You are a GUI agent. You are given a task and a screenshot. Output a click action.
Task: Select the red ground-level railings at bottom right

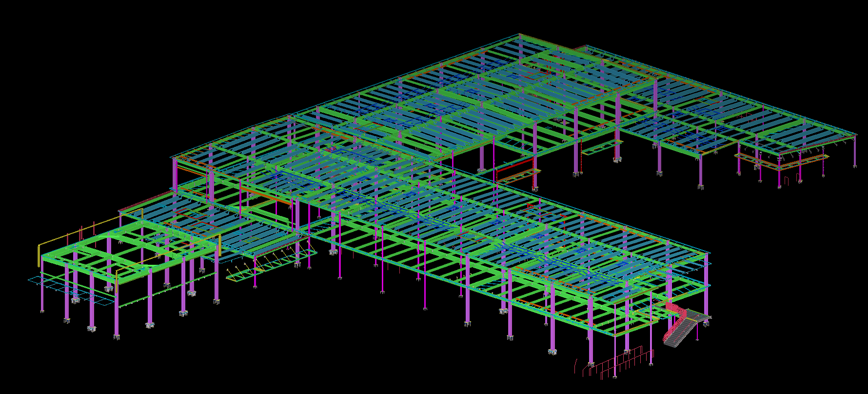pos(619,363)
